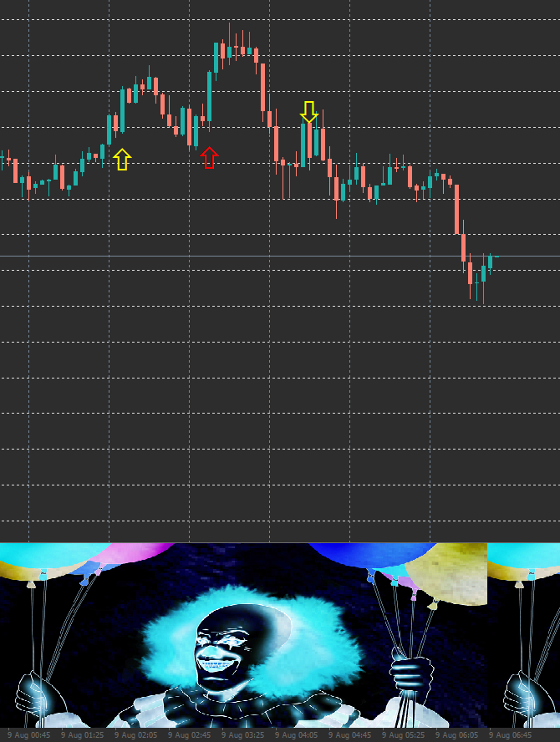The image size is (560, 742).
Task: Click the lowest red candle near chart bottom
Action: [470, 273]
